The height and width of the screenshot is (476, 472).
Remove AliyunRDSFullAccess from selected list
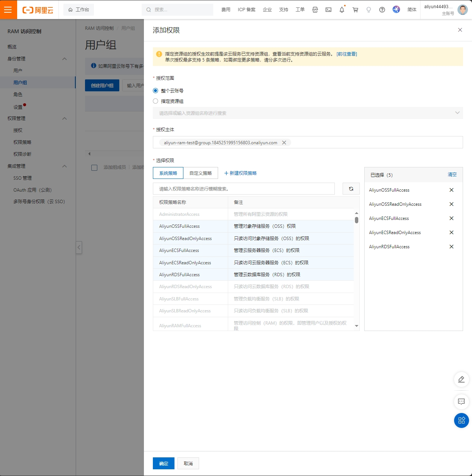point(451,247)
